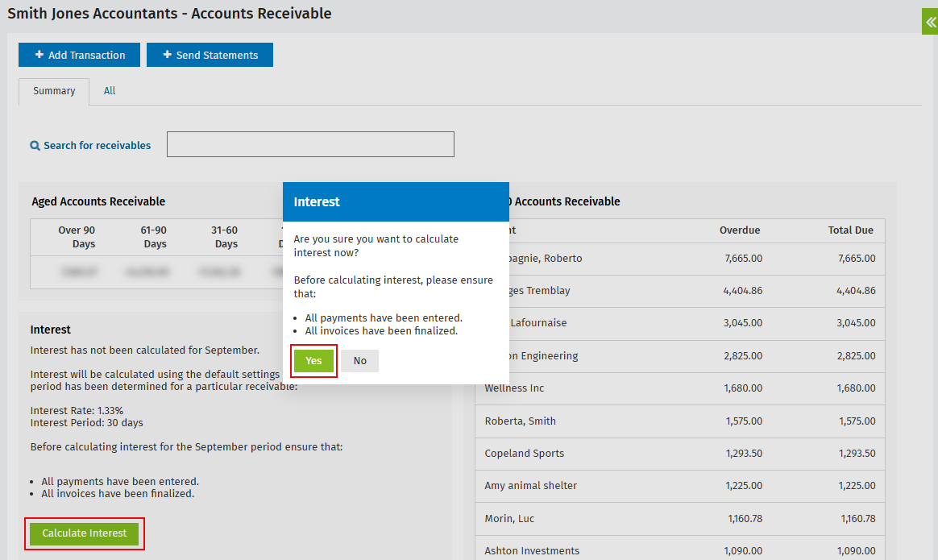Click the 1,680.00 overdue for Wellness Inc
Image resolution: width=938 pixels, height=560 pixels.
743,388
